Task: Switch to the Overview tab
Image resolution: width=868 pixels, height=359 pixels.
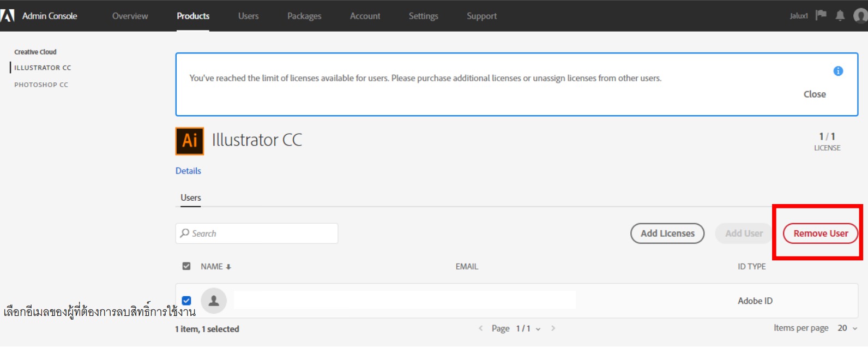Action: coord(130,16)
